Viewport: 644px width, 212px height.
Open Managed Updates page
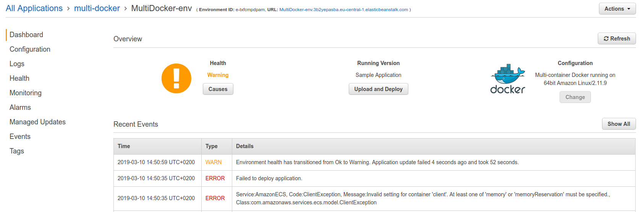pyautogui.click(x=37, y=122)
